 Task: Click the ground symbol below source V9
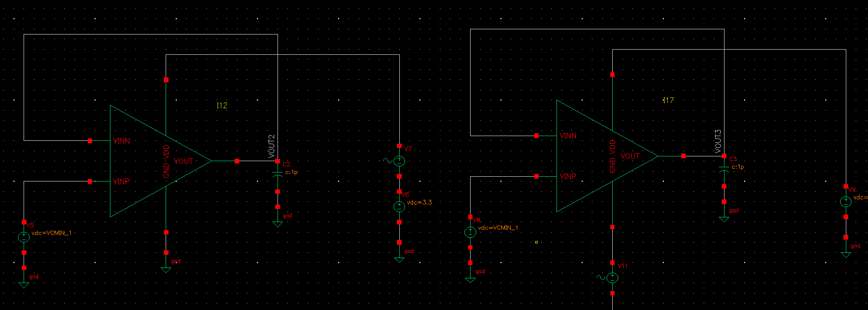click(846, 254)
